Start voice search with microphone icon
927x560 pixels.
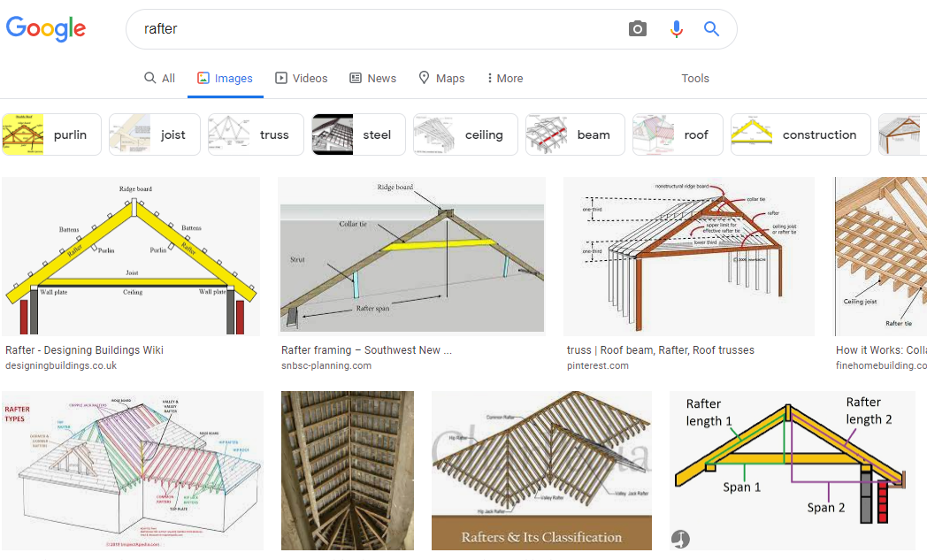point(677,28)
